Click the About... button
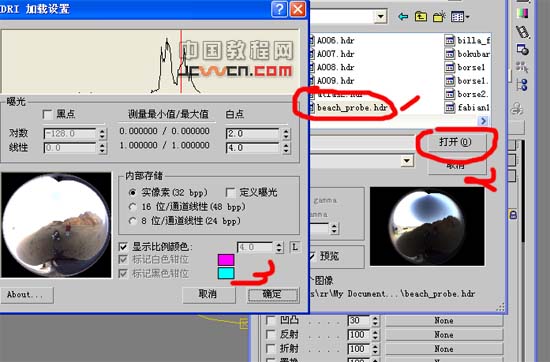The image size is (550, 362). (x=27, y=295)
